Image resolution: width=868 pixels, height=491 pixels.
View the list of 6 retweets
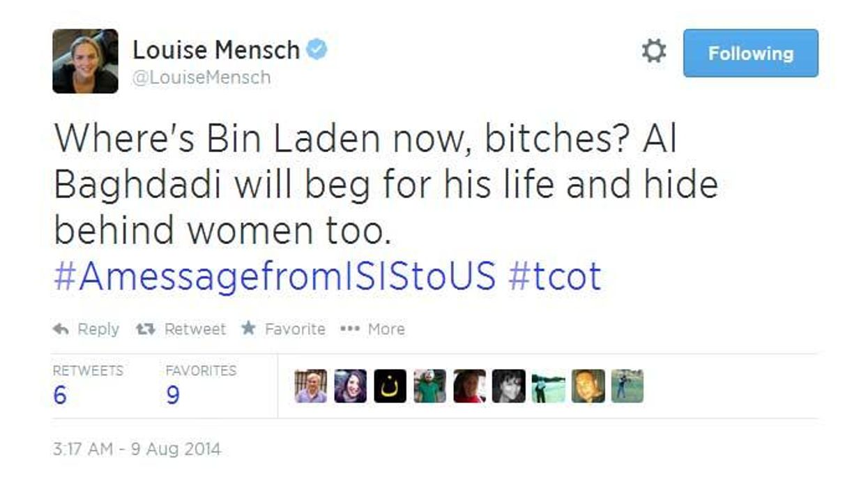[61, 395]
